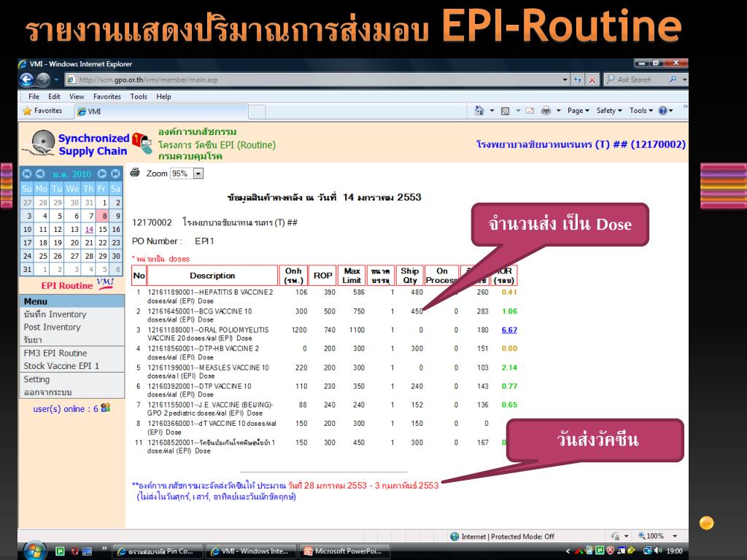
Task: Click the ออกจากระบบ logout item
Action: tap(47, 392)
